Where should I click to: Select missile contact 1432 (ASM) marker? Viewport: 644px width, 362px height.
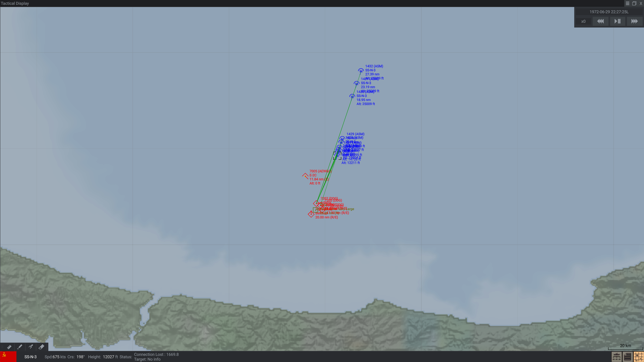coord(361,71)
